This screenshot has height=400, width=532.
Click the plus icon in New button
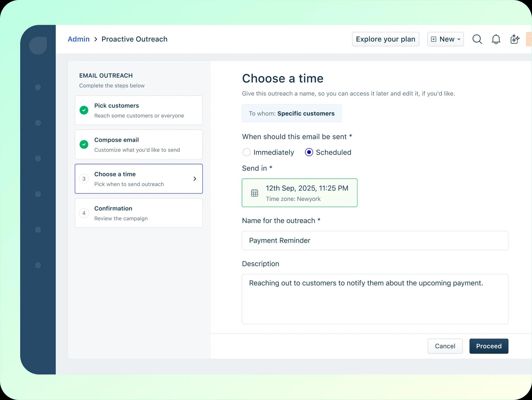pyautogui.click(x=434, y=39)
